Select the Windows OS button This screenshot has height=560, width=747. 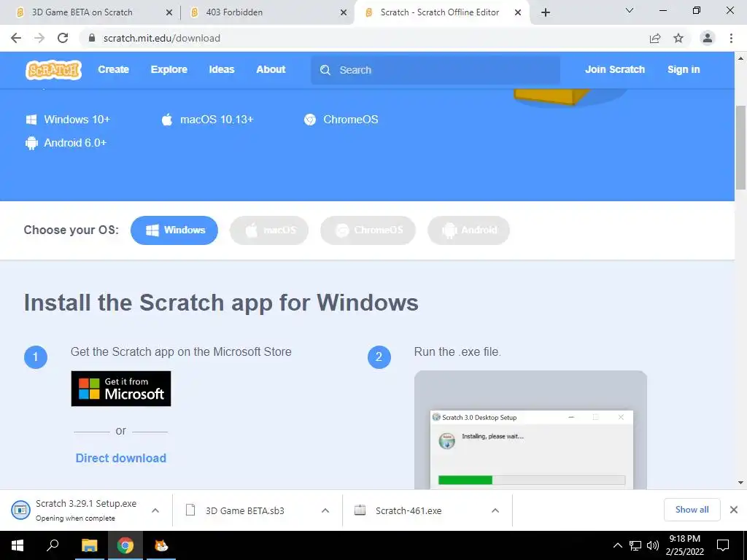174,230
